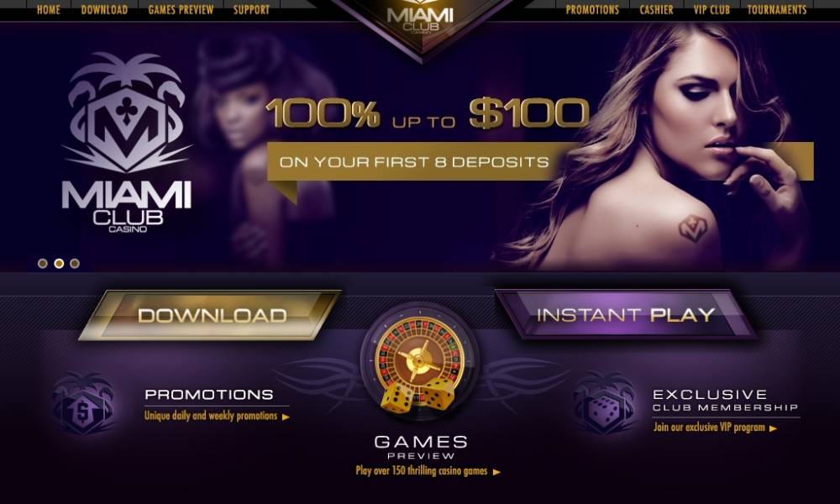Select the first banner slide dot

43,264
